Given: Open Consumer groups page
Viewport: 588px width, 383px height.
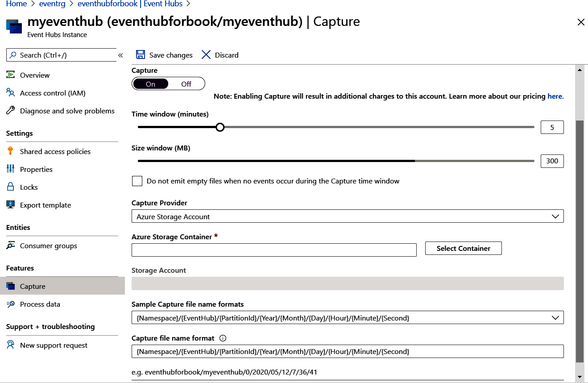Looking at the screenshot, I should pos(49,246).
